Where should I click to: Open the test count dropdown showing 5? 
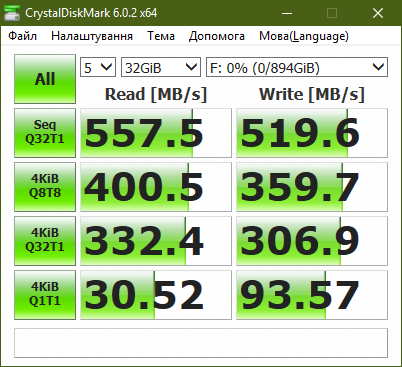click(x=98, y=67)
